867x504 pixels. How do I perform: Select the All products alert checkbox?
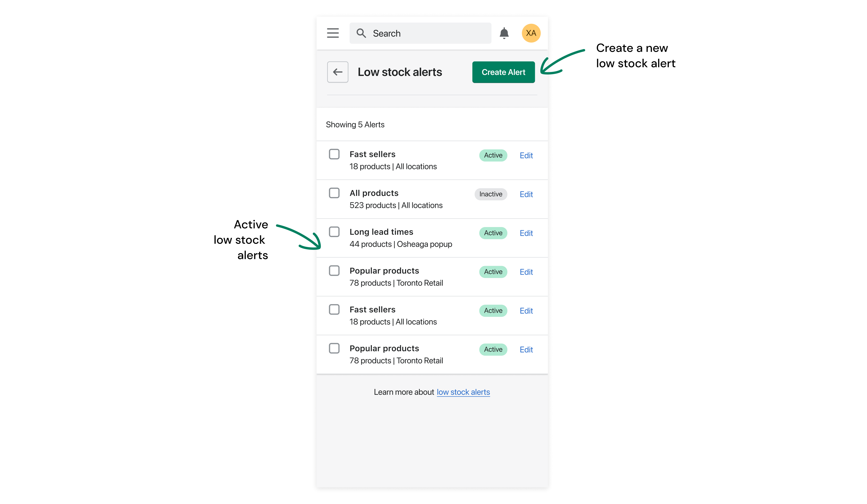(x=334, y=193)
